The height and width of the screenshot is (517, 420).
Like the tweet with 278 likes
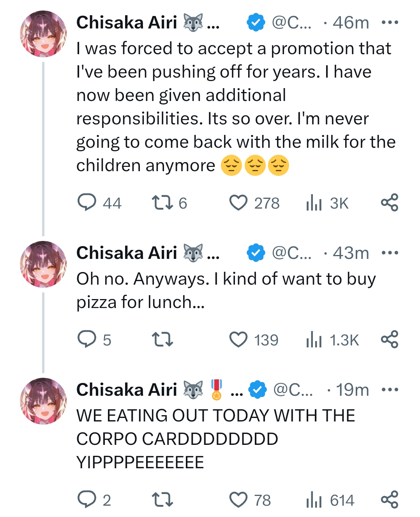tap(238, 203)
